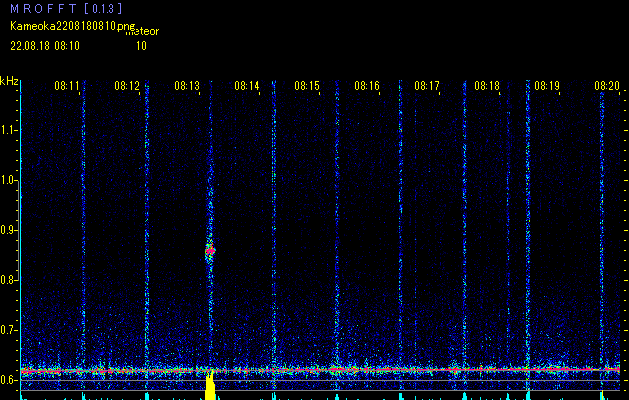This screenshot has width=629, height=400.
Task: Click the 1.1 kHz axis label
Action: click(x=8, y=130)
